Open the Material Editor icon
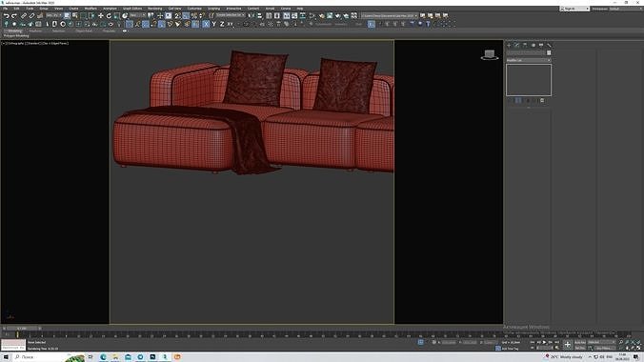 point(312,15)
